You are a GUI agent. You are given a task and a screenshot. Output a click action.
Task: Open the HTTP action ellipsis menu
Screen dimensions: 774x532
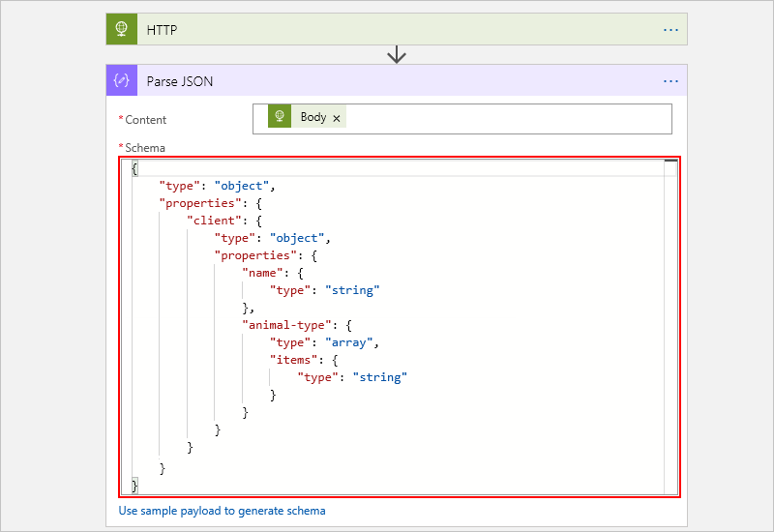click(670, 29)
